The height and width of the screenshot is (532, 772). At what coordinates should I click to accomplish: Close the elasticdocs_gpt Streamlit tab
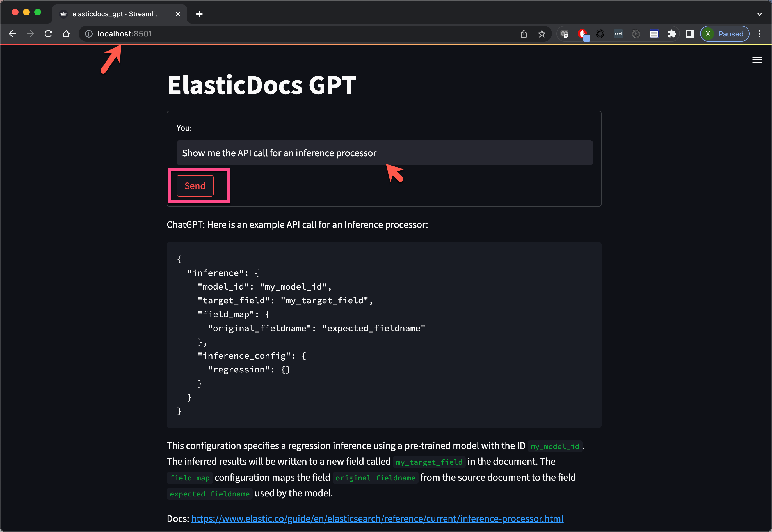pos(178,14)
